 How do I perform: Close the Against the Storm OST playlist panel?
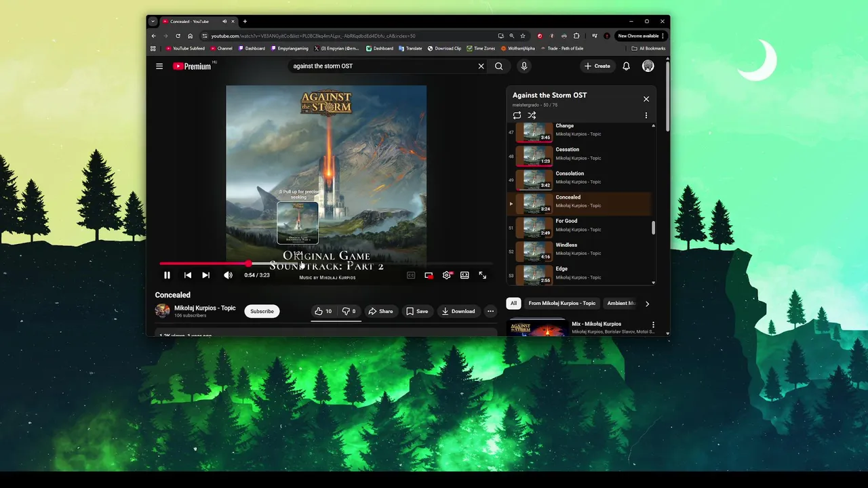646,99
